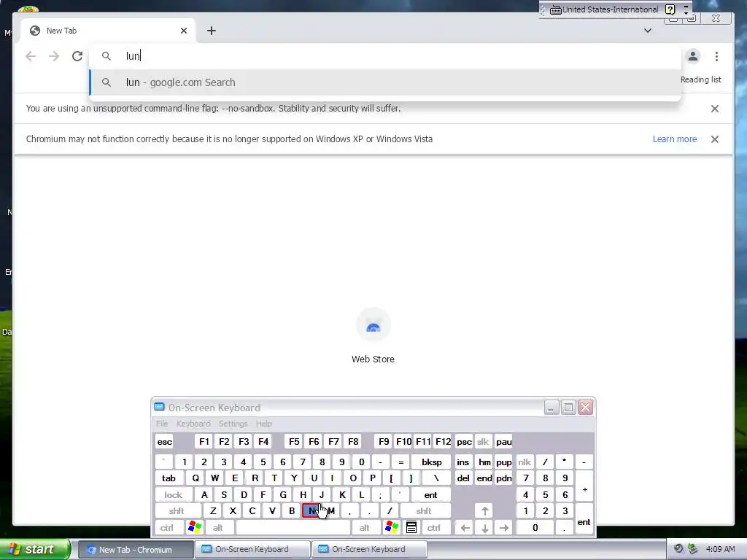Toggle the slk scroll lock key
The image size is (747, 560).
483,441
